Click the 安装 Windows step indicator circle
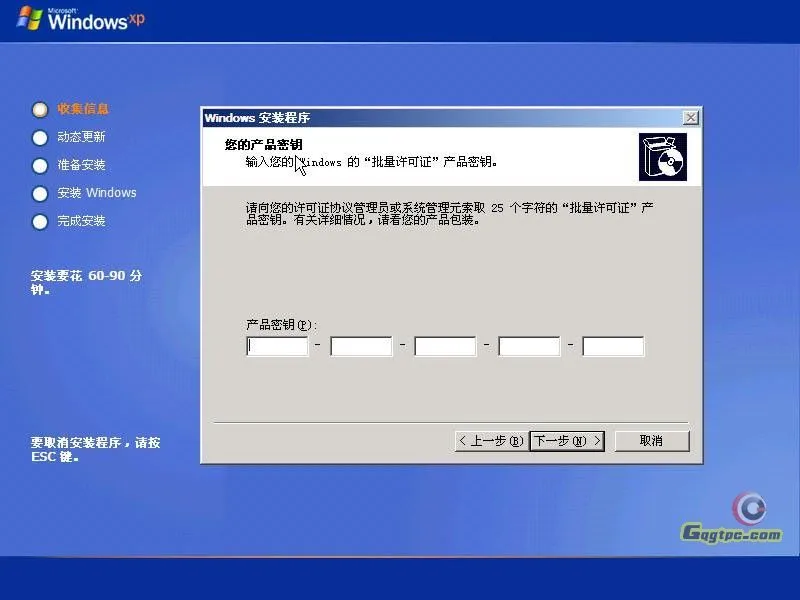 click(40, 193)
